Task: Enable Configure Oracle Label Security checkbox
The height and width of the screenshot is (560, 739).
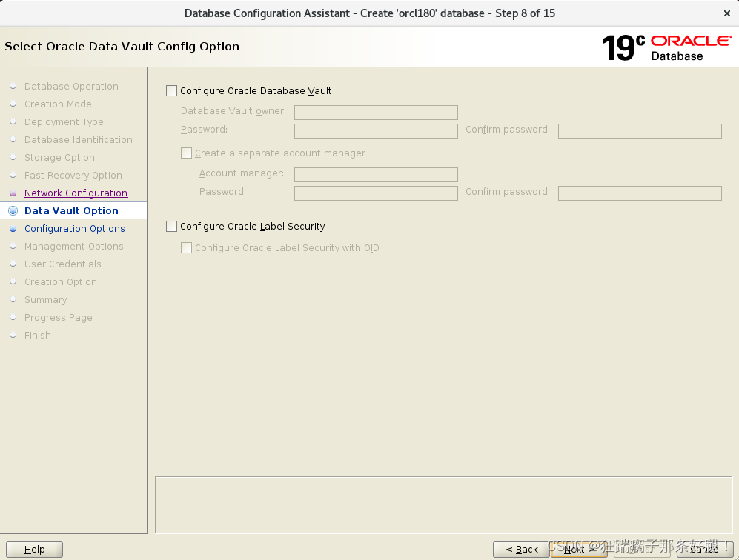Action: click(x=171, y=227)
